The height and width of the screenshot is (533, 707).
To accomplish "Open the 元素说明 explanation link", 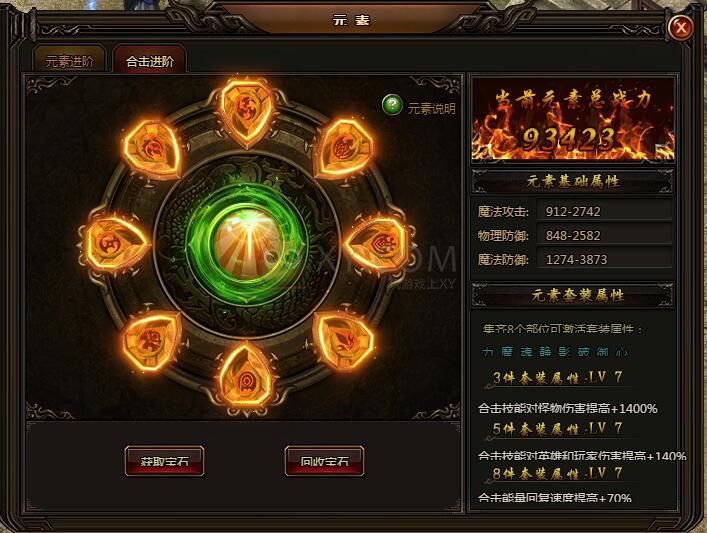I will click(432, 109).
